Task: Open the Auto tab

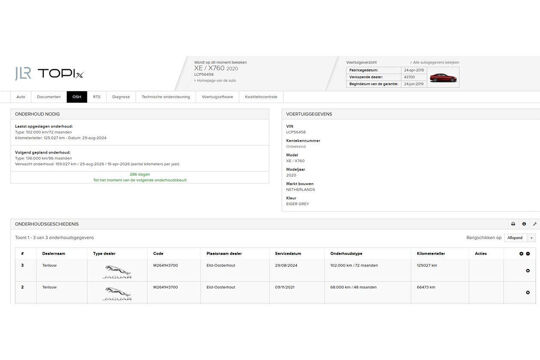Action: point(21,97)
